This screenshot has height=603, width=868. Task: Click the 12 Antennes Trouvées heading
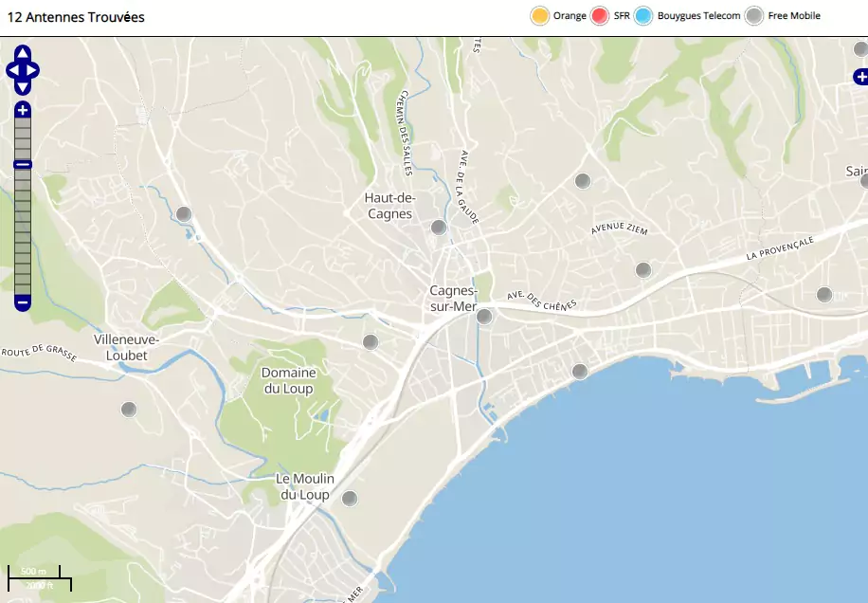(x=76, y=17)
